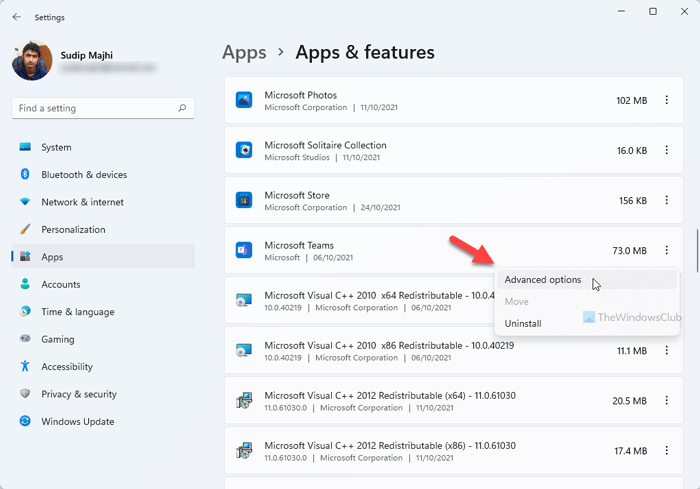Open Privacy & security settings
The height and width of the screenshot is (489, 700).
point(79,394)
